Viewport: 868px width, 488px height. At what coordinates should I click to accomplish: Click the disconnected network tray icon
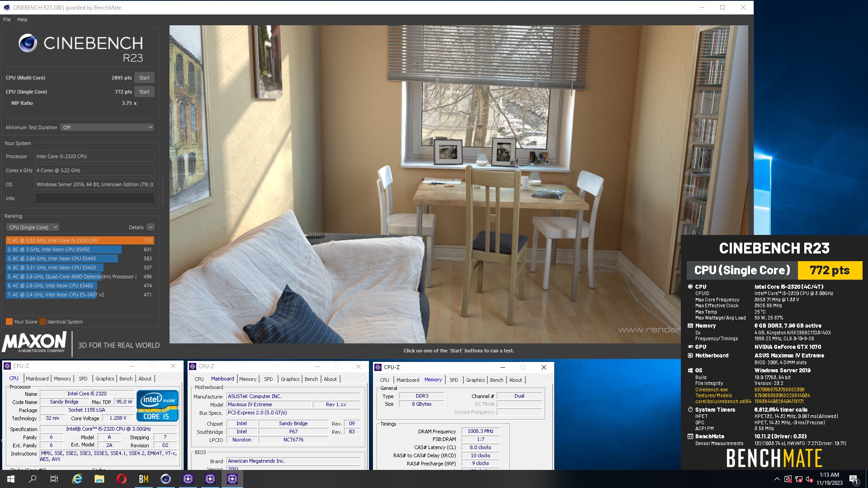(798, 479)
